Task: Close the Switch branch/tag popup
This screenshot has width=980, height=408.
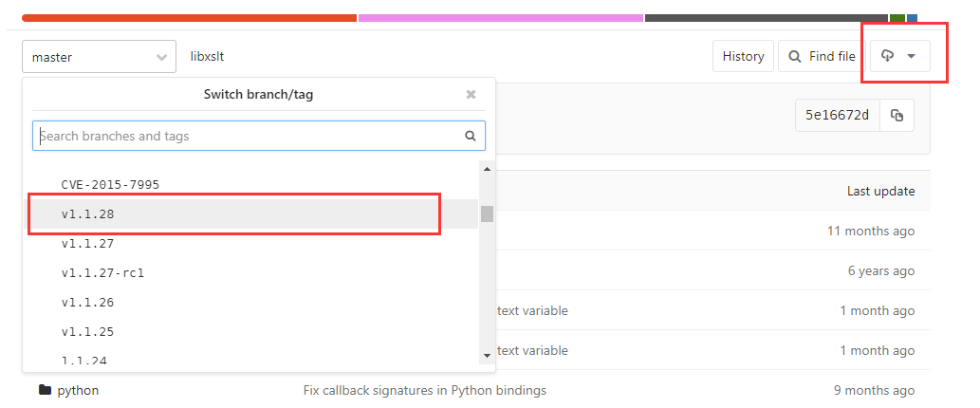Action: 471,94
